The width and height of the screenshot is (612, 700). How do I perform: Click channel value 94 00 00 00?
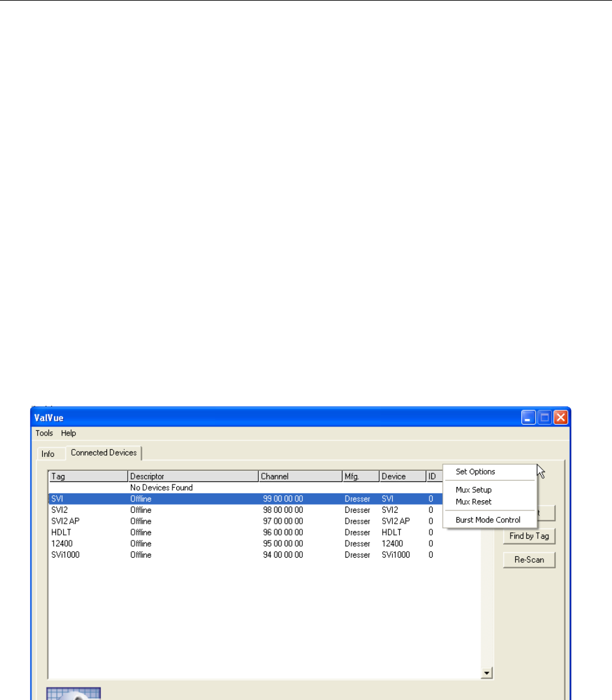click(x=283, y=554)
